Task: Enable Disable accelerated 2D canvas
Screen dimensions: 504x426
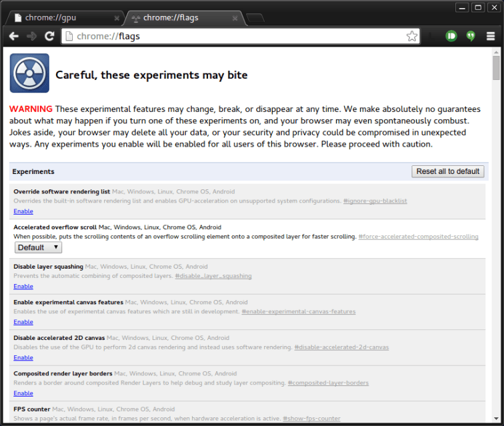Action: point(23,357)
